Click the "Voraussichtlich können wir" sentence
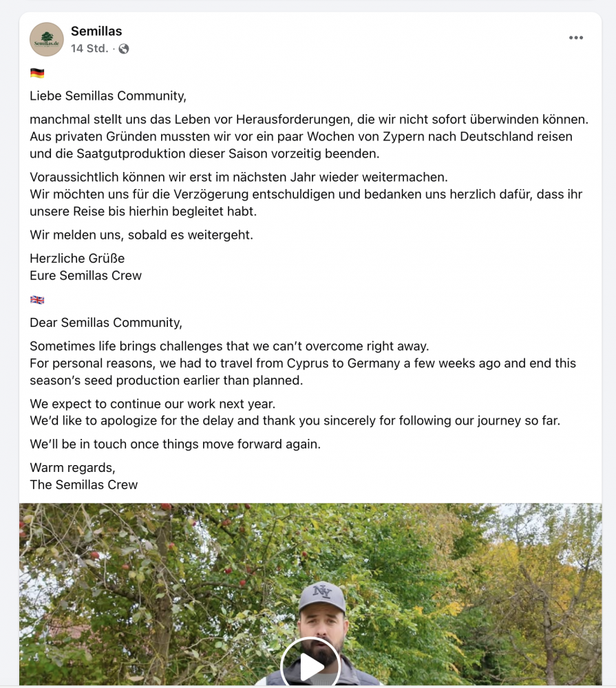Viewport: 616px width, 688px height. pyautogui.click(x=238, y=177)
